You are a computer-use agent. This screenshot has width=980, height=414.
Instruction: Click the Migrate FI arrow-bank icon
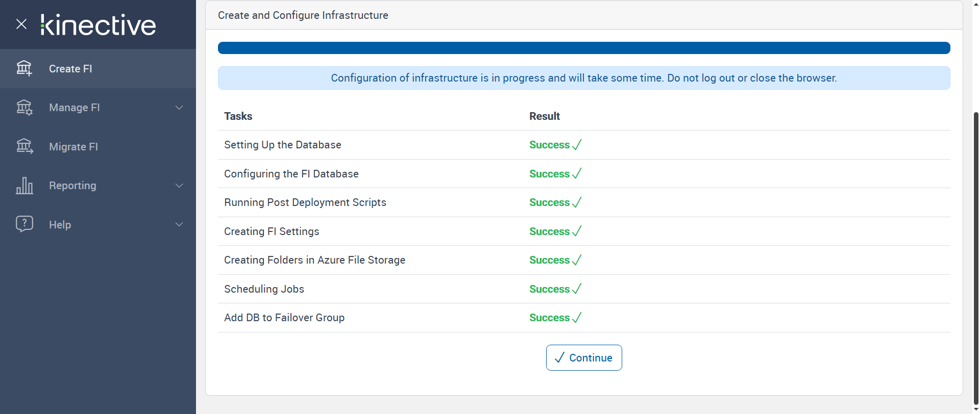24,147
